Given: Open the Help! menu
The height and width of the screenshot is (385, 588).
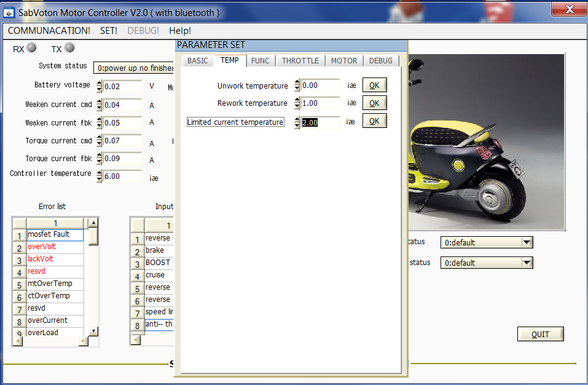Looking at the screenshot, I should coord(180,30).
